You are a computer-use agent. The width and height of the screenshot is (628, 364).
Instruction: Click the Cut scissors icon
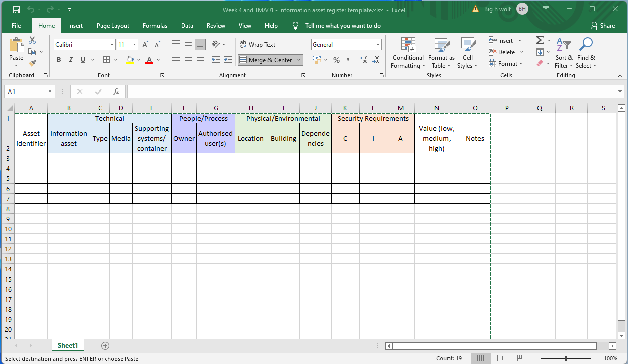point(32,40)
